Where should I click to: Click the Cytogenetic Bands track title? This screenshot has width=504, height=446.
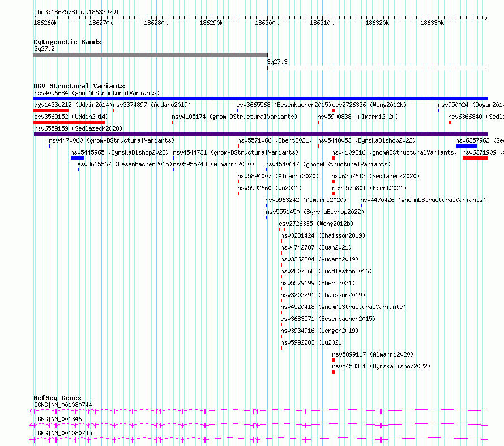click(67, 42)
